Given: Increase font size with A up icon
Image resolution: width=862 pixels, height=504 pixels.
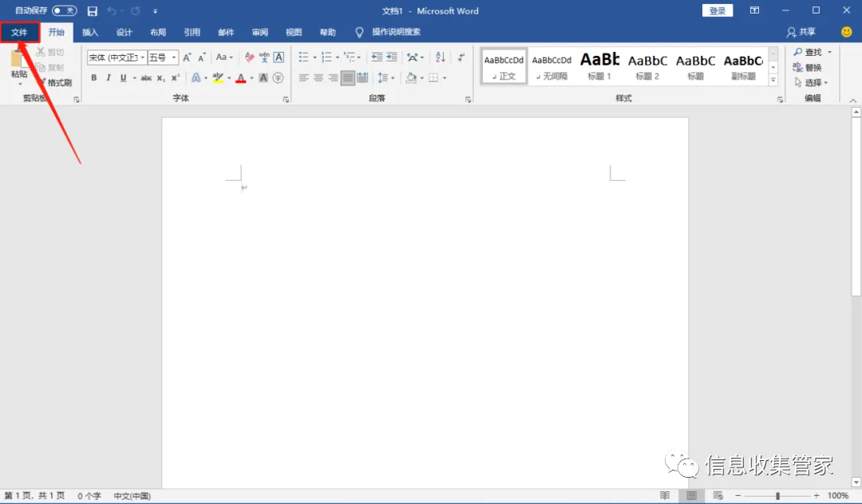Looking at the screenshot, I should click(187, 57).
